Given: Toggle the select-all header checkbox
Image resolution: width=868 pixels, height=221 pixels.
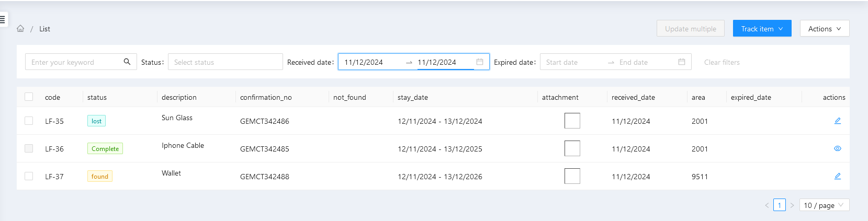Looking at the screenshot, I should tap(29, 97).
